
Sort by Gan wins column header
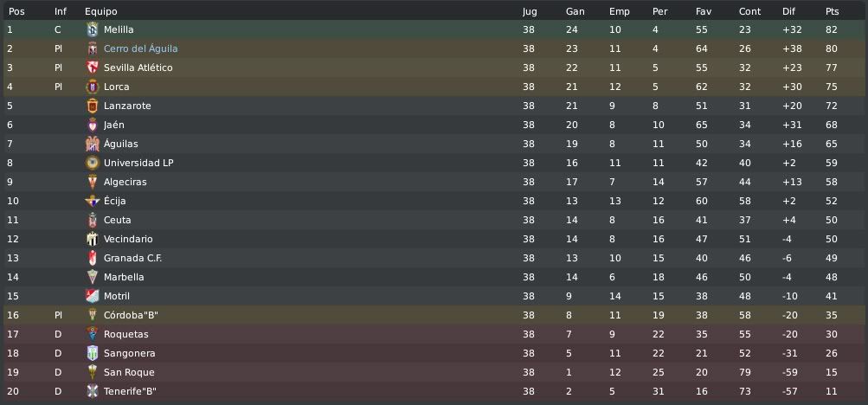(575, 11)
